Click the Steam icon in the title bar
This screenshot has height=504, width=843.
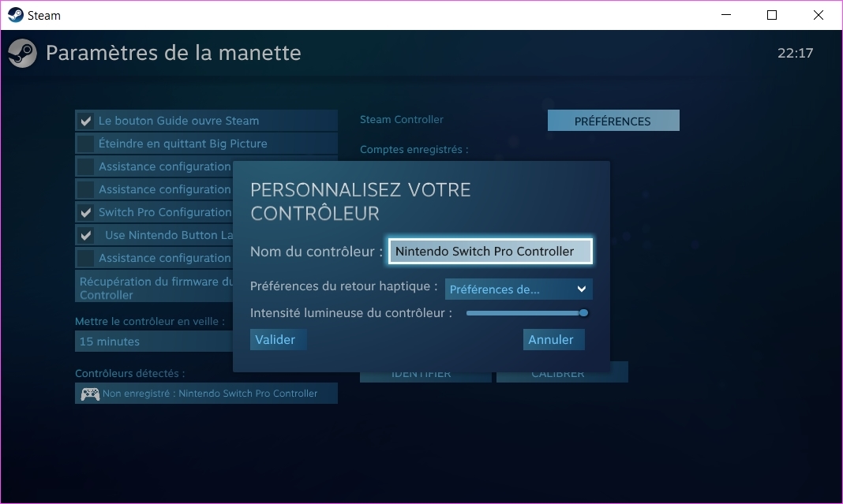15,15
